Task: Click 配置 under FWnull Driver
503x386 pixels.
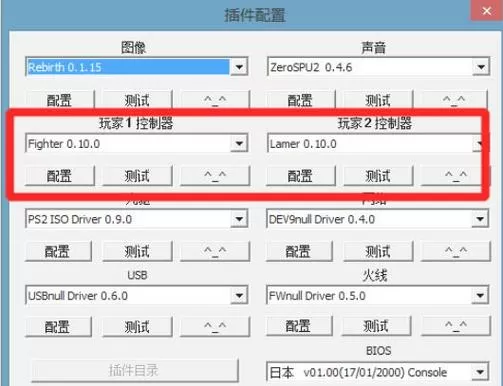Action: click(299, 326)
